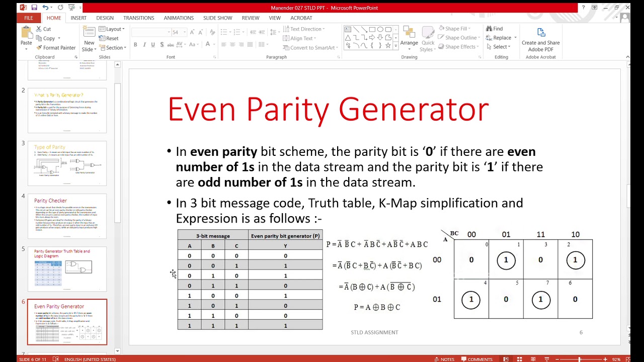
Task: Undo the last action
Action: coord(45,8)
